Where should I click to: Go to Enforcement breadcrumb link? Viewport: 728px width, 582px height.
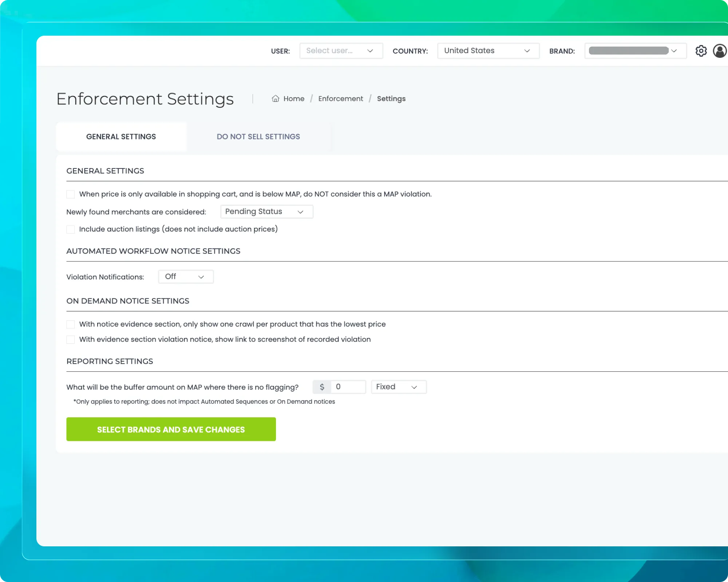(x=340, y=99)
